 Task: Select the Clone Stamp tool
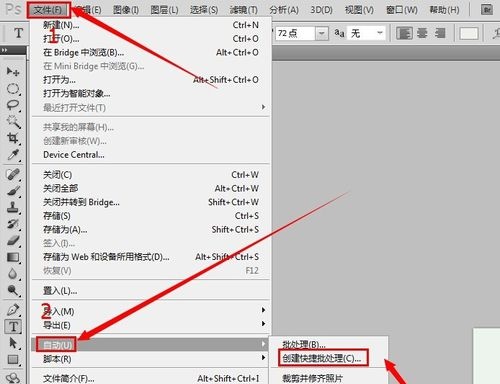pyautogui.click(x=13, y=207)
